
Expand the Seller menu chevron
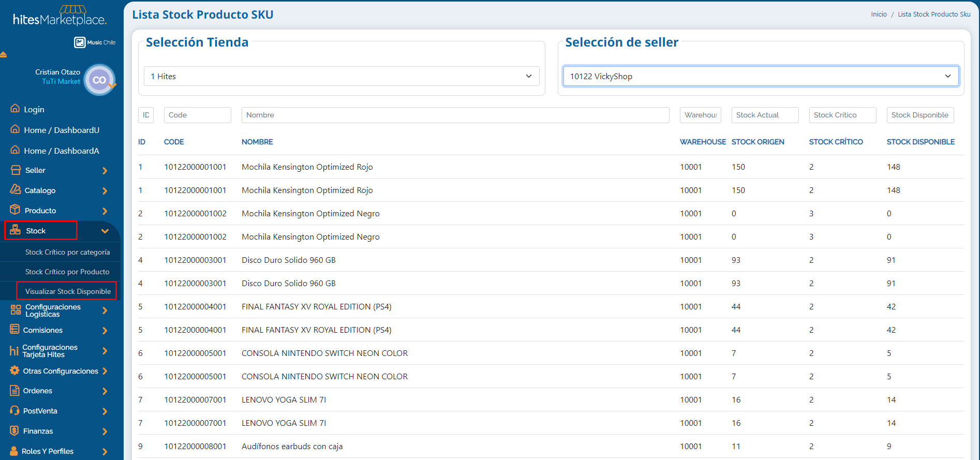105,171
